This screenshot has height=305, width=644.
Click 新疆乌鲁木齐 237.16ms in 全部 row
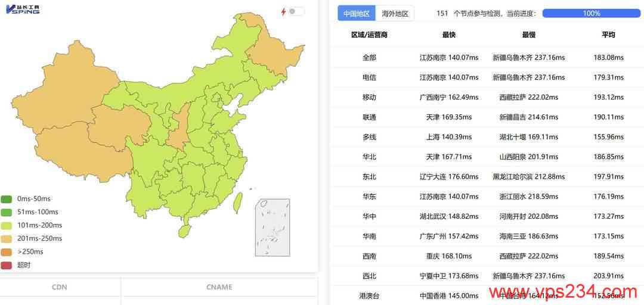tap(528, 58)
